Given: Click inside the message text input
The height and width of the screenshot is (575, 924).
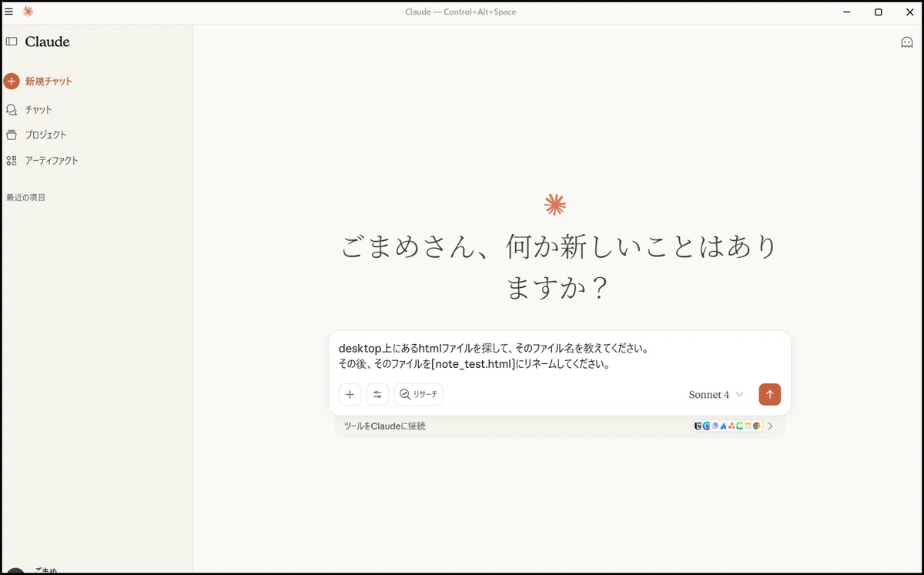Looking at the screenshot, I should [x=560, y=356].
